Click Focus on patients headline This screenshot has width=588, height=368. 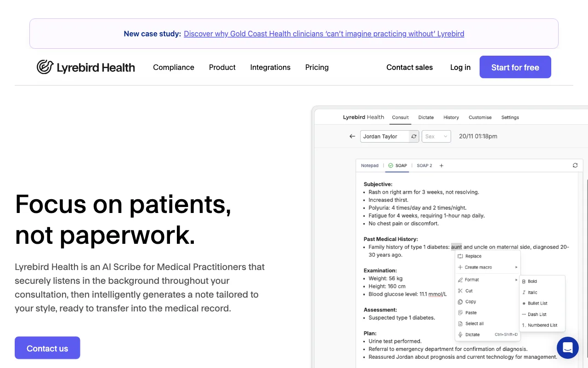[x=123, y=219]
